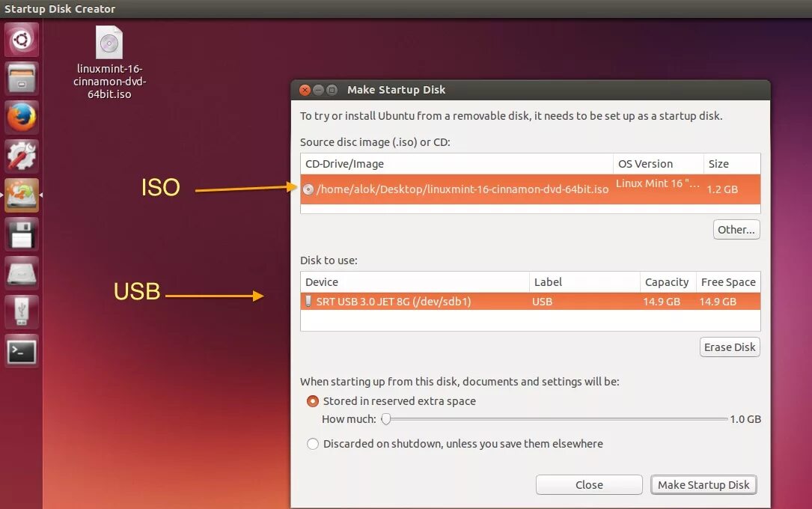812x509 pixels.
Task: Click the Size column header
Action: [732, 164]
